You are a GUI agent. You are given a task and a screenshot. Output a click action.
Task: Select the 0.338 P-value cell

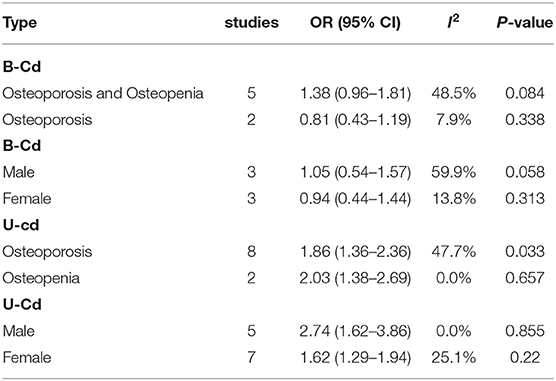(x=525, y=120)
